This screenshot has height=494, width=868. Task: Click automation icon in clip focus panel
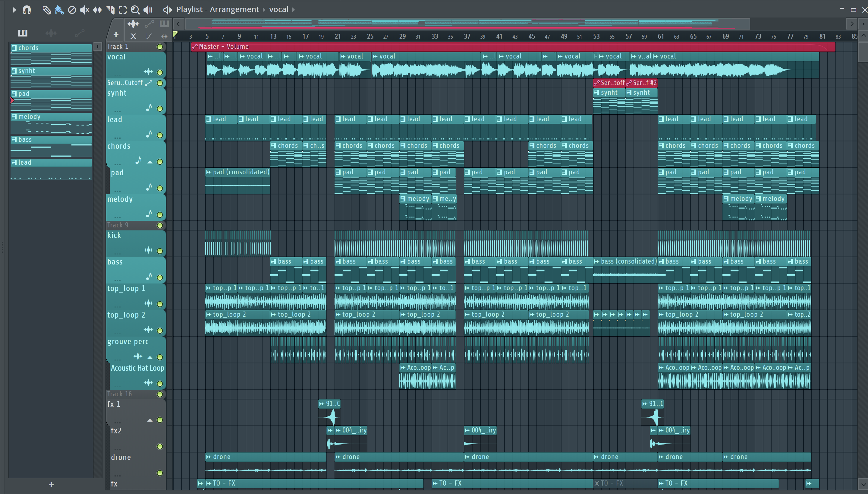coord(149,24)
